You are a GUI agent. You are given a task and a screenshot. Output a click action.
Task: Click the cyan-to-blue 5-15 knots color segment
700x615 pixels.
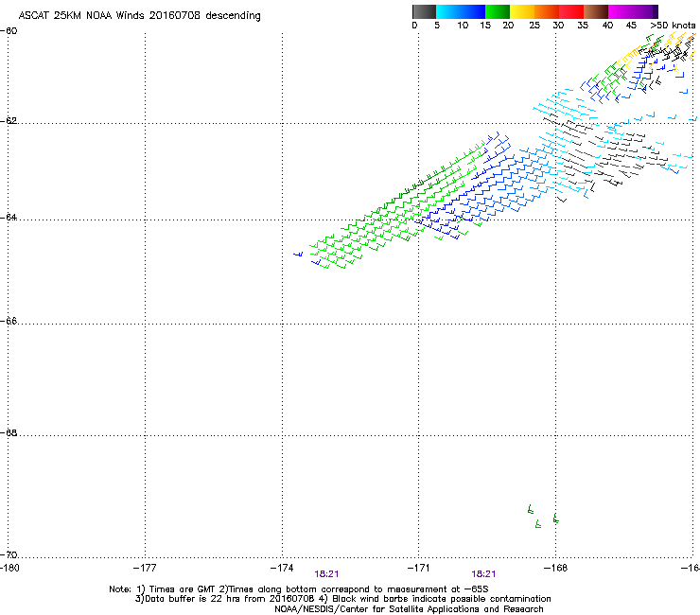[461, 11]
